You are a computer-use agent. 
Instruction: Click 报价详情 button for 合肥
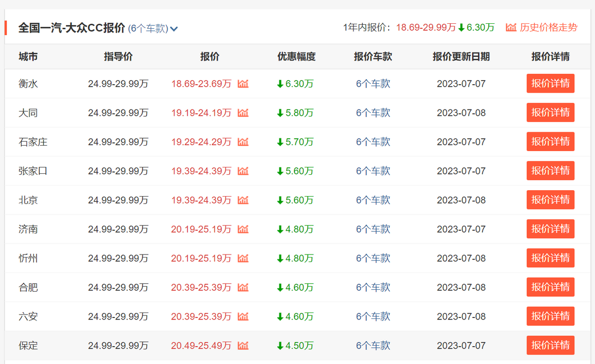click(x=550, y=287)
